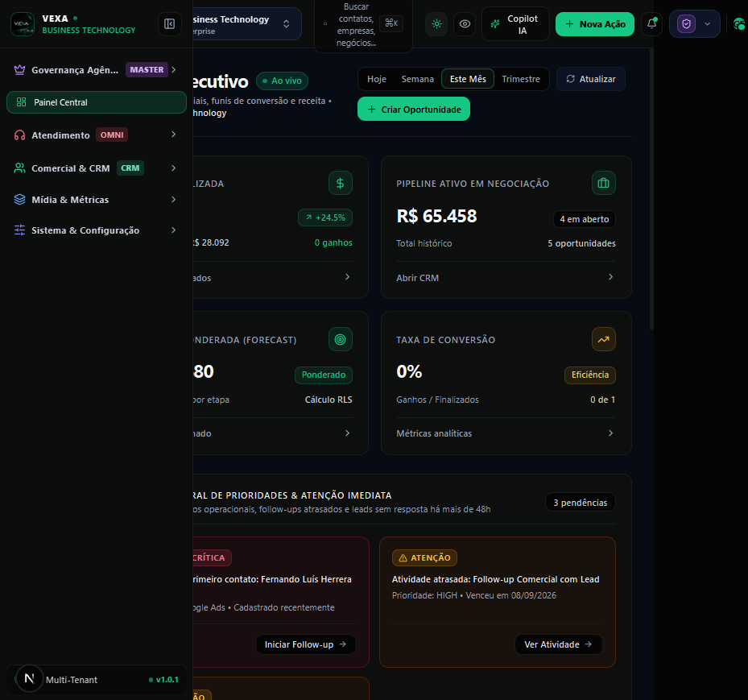
Task: Click the dollar sign revenue icon
Action: click(x=340, y=183)
